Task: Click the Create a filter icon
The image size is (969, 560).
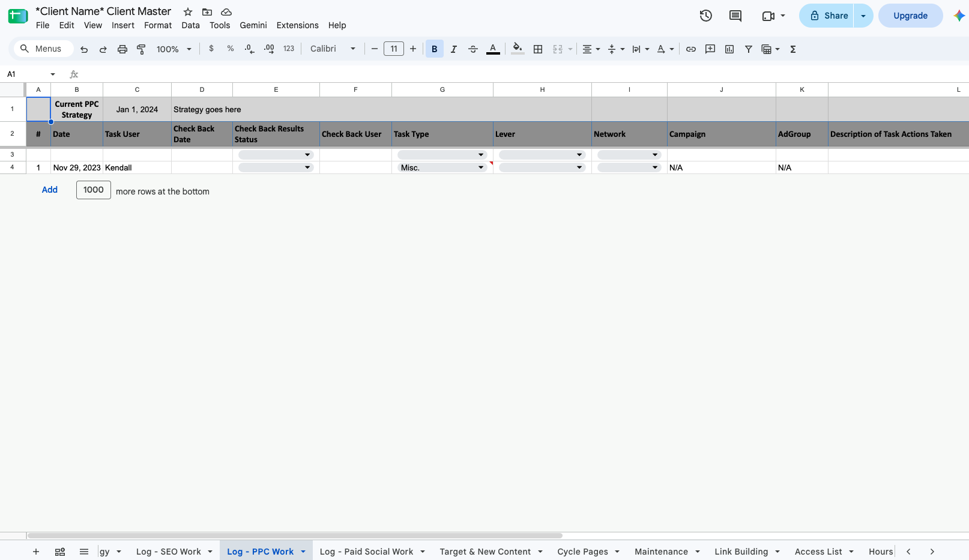Action: pos(749,49)
